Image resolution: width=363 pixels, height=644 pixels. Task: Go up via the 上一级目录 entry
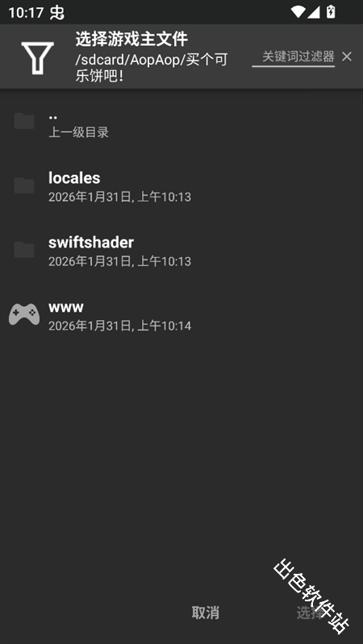click(x=181, y=124)
